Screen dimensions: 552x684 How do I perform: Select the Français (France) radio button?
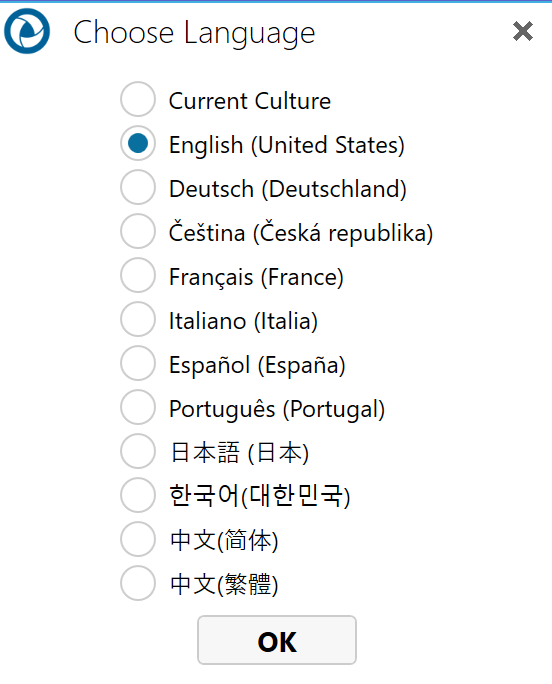point(138,275)
